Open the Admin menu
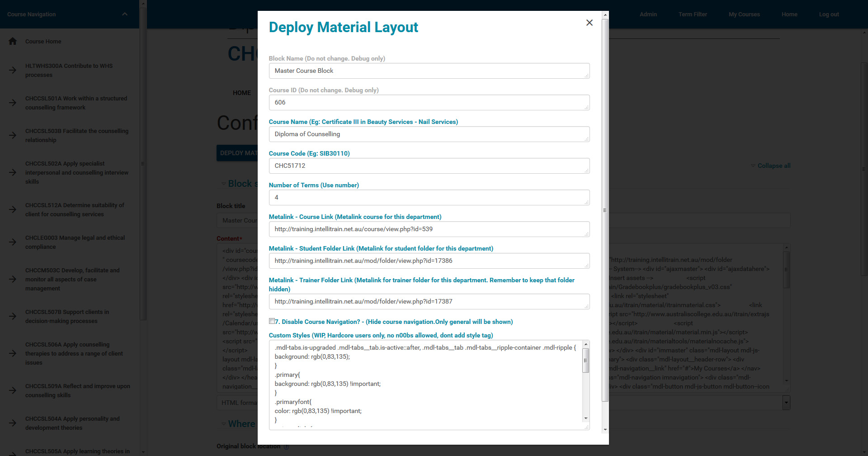Viewport: 868px width, 456px height. pyautogui.click(x=648, y=14)
